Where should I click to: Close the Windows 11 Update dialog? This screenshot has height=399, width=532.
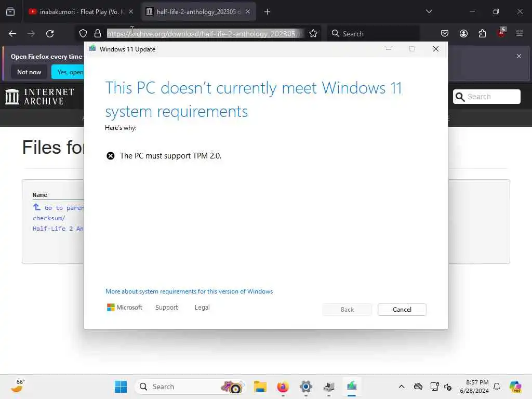click(x=436, y=49)
